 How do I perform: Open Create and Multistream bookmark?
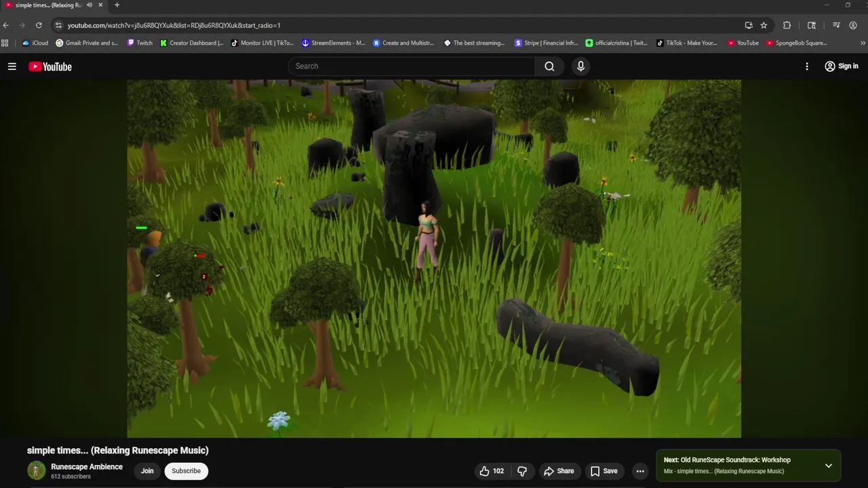403,43
